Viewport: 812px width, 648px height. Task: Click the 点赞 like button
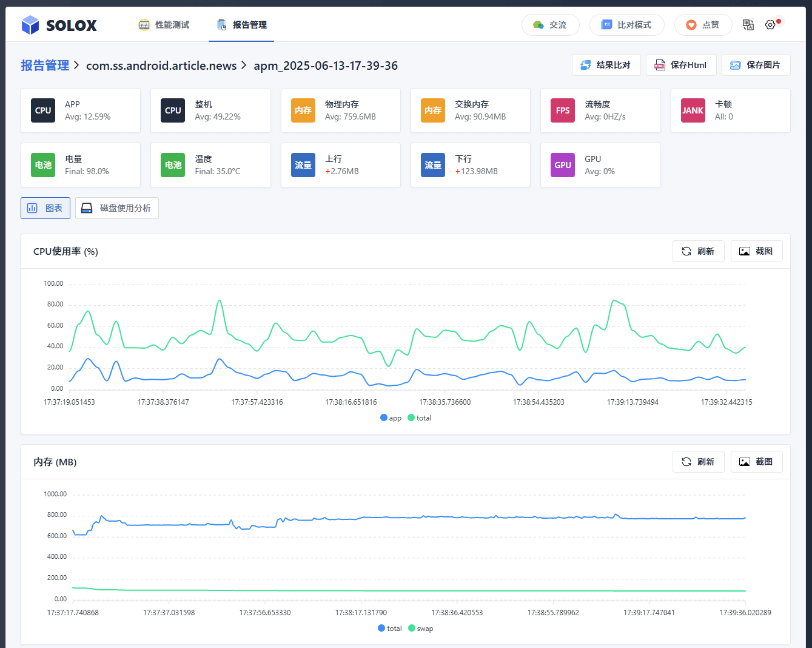pyautogui.click(x=703, y=25)
